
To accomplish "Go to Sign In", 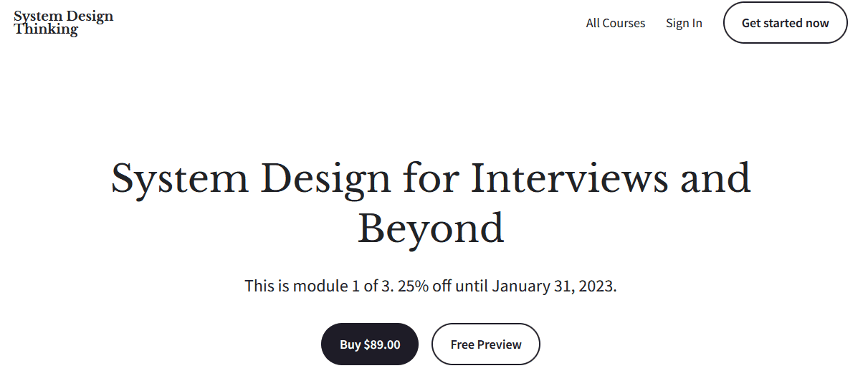I will tap(684, 23).
